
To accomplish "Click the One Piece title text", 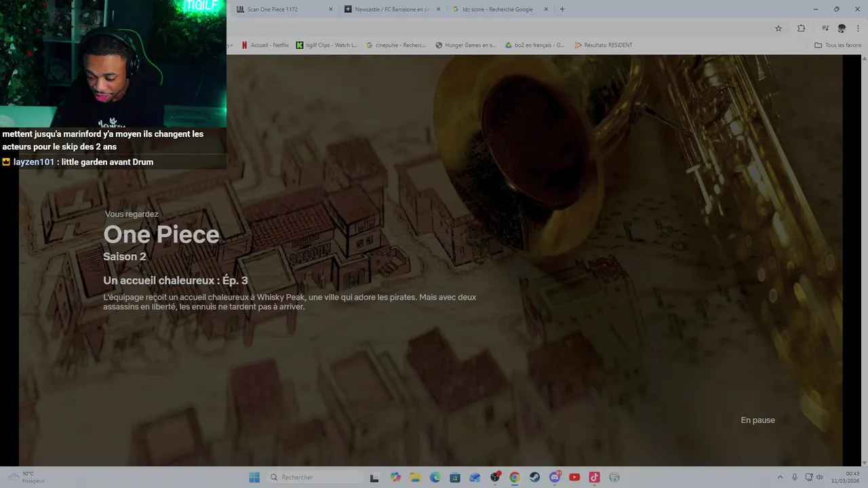I will pos(161,235).
